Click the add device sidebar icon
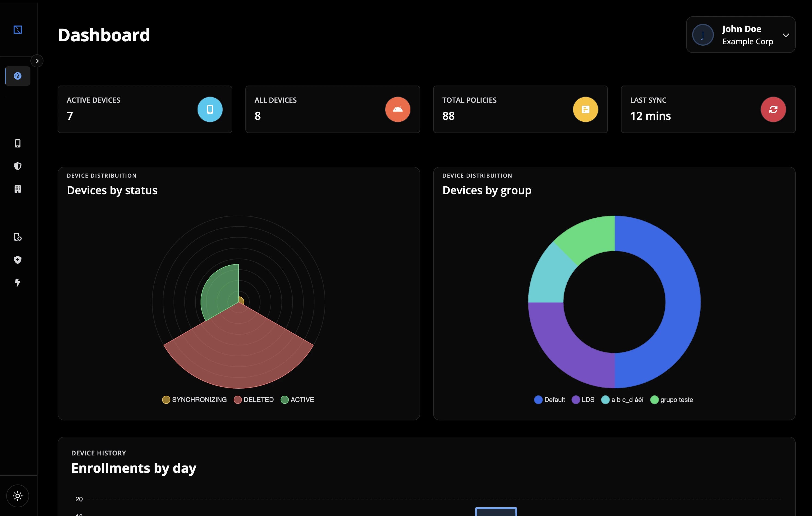812x516 pixels. click(x=18, y=237)
